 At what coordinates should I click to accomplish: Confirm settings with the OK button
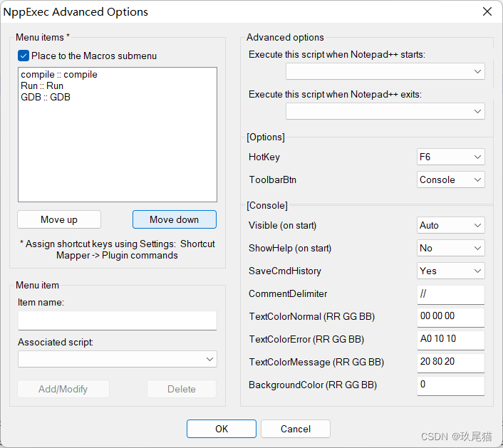222,429
